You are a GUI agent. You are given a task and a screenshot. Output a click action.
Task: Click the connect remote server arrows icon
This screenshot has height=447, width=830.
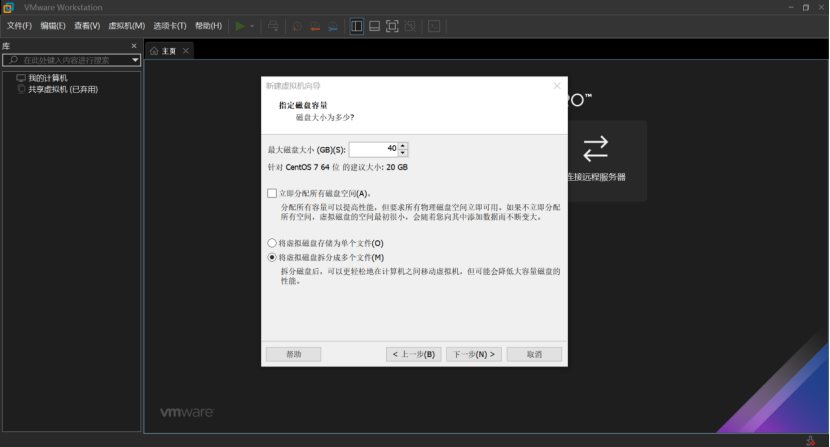[596, 148]
